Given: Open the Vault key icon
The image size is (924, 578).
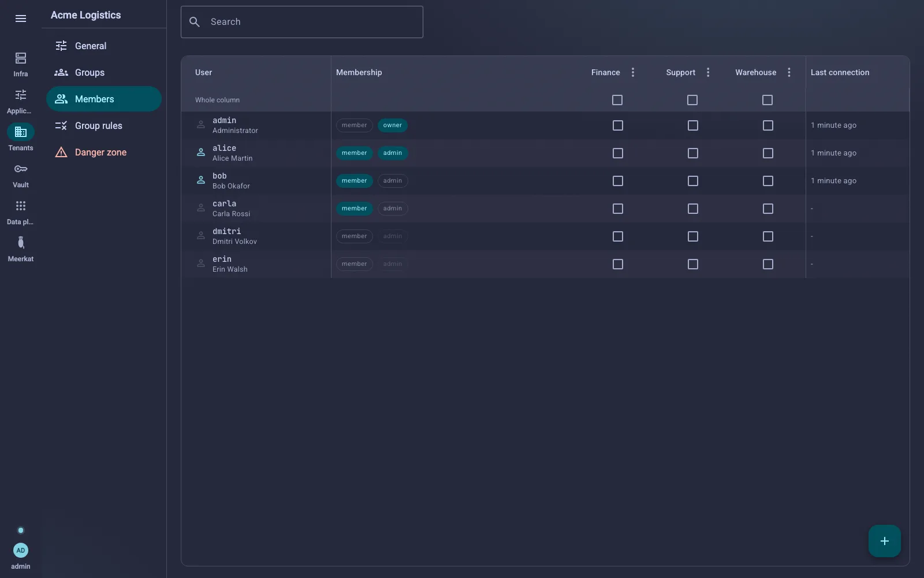Looking at the screenshot, I should (21, 169).
